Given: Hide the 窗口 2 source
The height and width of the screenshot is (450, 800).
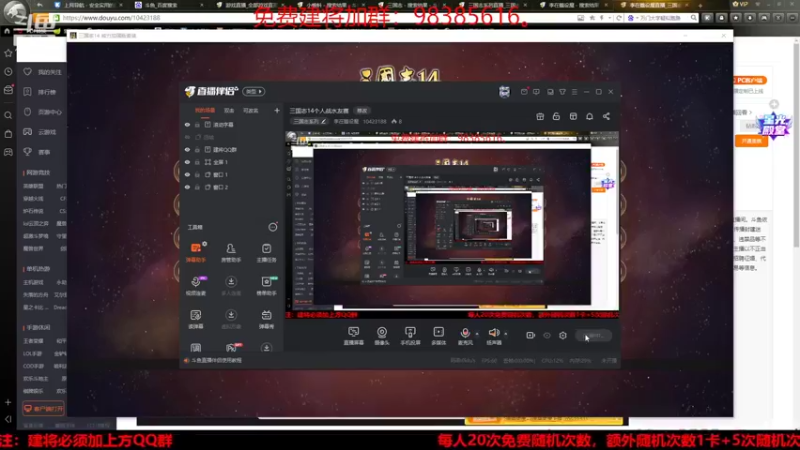Looking at the screenshot, I should pos(187,187).
